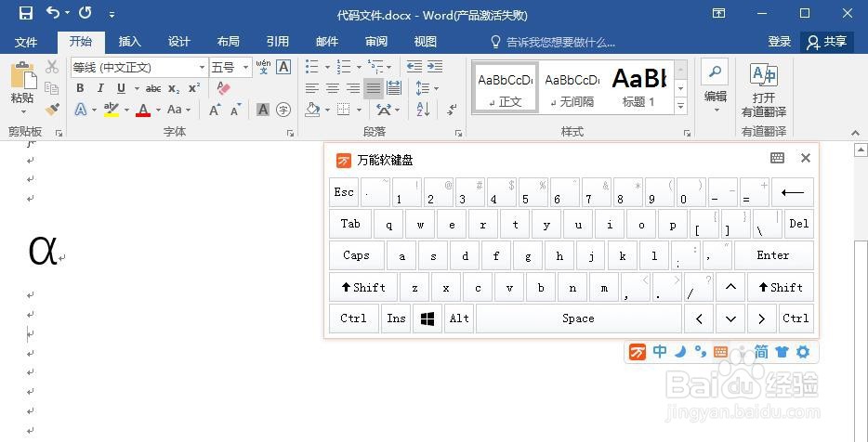Decrease font size with A down icon
The height and width of the screenshot is (442, 868).
236,110
